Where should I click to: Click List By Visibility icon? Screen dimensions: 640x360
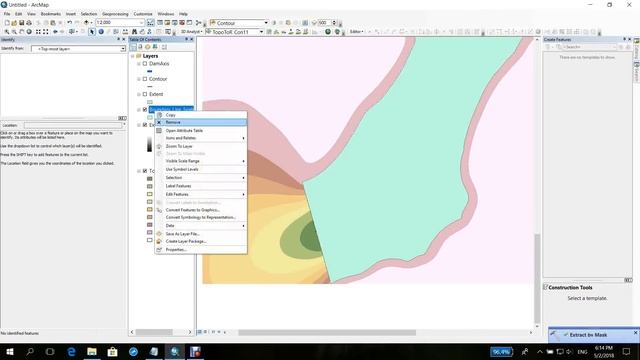(x=148, y=47)
